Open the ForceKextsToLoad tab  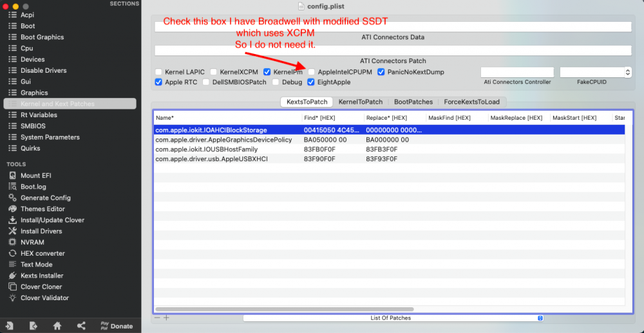pyautogui.click(x=471, y=102)
